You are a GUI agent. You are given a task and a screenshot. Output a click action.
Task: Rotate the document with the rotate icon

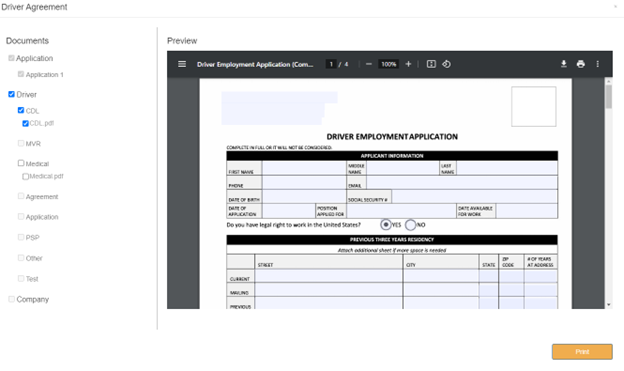click(447, 64)
